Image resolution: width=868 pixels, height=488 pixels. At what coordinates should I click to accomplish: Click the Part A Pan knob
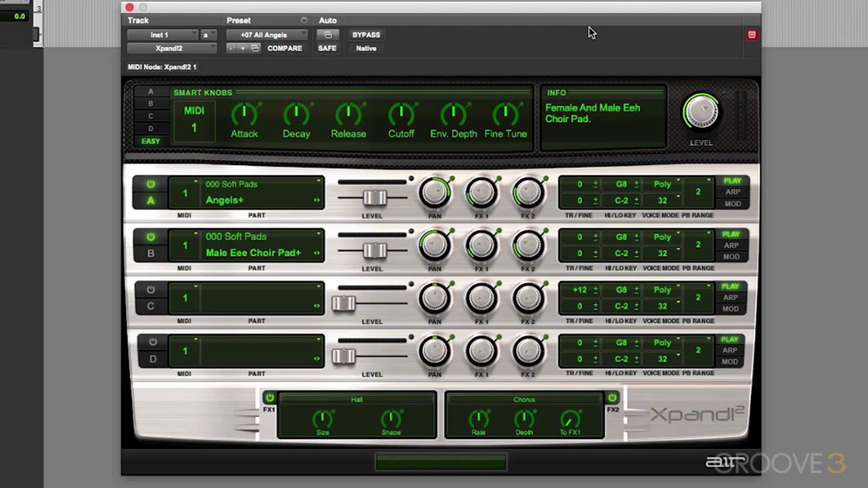pyautogui.click(x=435, y=192)
